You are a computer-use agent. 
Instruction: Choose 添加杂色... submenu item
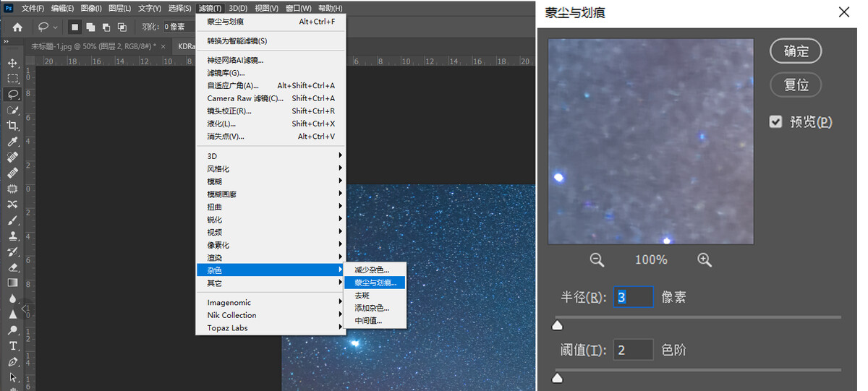pyautogui.click(x=375, y=308)
